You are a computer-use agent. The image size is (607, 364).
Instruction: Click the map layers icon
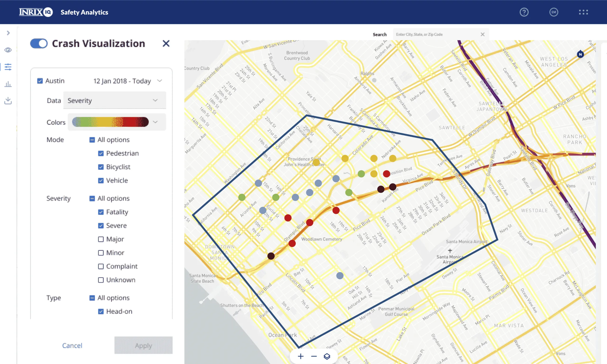point(327,356)
